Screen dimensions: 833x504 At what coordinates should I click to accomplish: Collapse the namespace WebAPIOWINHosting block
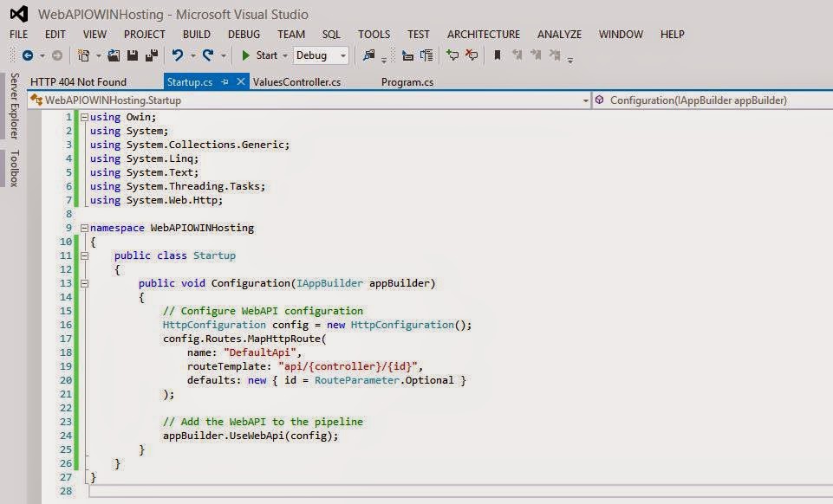click(84, 228)
